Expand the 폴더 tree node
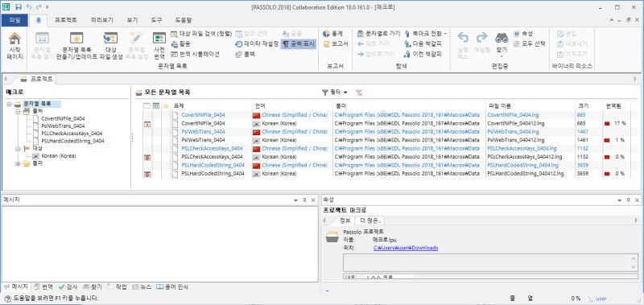The height and width of the screenshot is (305, 644). tap(18, 163)
